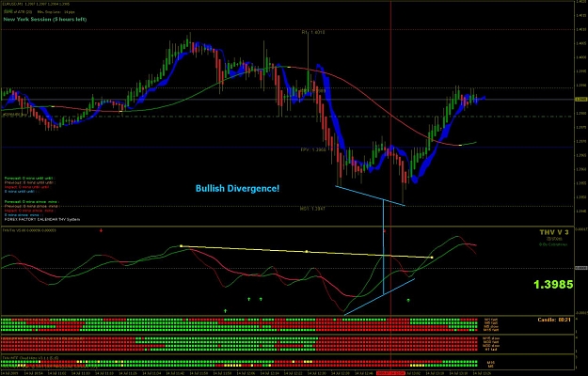Screen dimensions: 588x376
Task: Click the M15 row label in bottom panel
Action: (x=490, y=363)
